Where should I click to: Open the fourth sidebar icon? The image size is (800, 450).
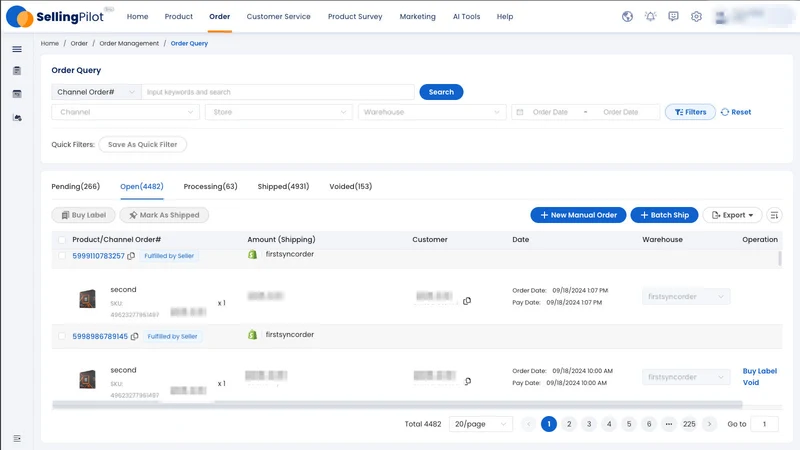17,117
